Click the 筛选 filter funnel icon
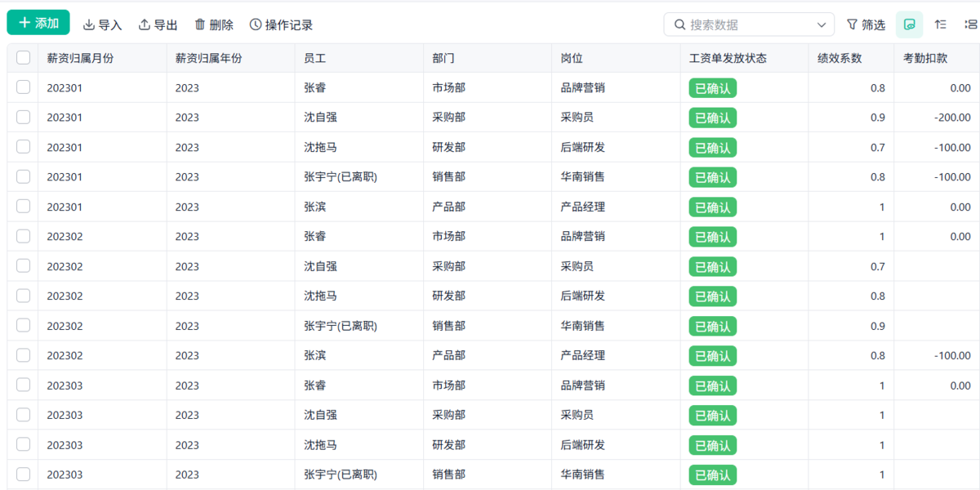The image size is (980, 490). coord(852,24)
